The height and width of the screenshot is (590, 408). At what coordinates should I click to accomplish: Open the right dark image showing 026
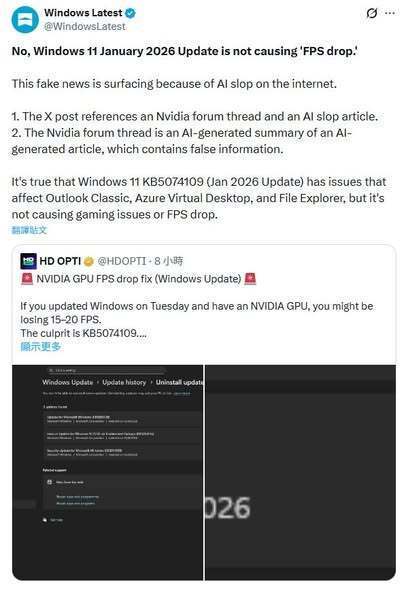300,472
